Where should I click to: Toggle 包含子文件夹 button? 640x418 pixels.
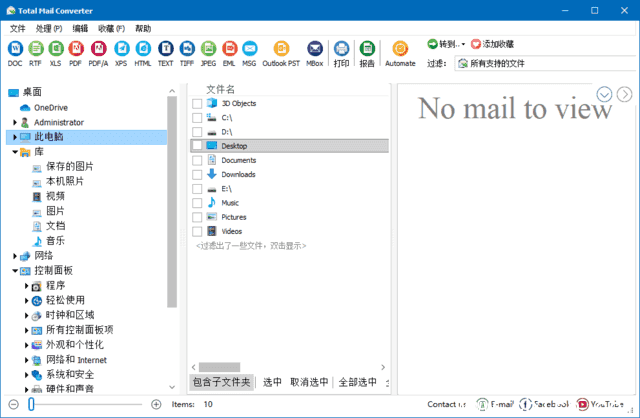pos(221,382)
